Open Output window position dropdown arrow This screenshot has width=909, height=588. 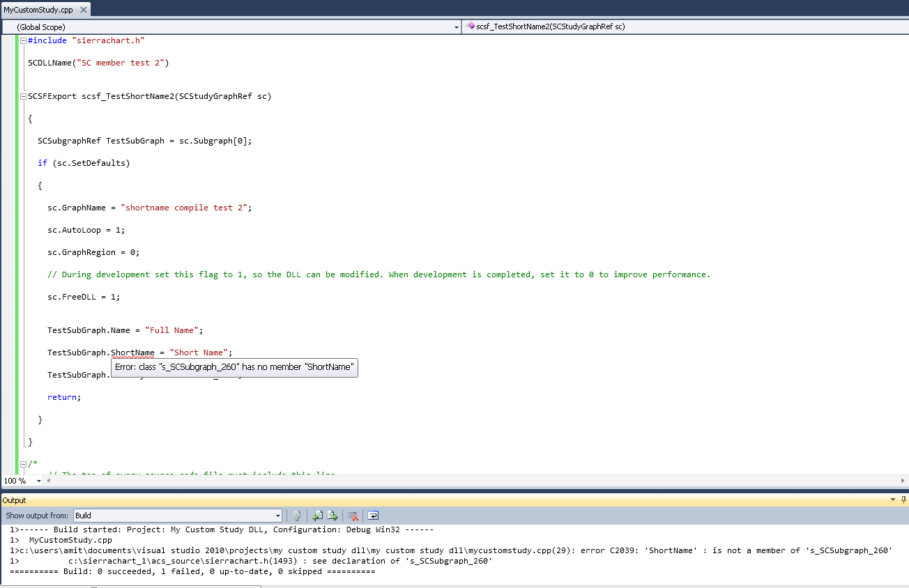coord(893,500)
